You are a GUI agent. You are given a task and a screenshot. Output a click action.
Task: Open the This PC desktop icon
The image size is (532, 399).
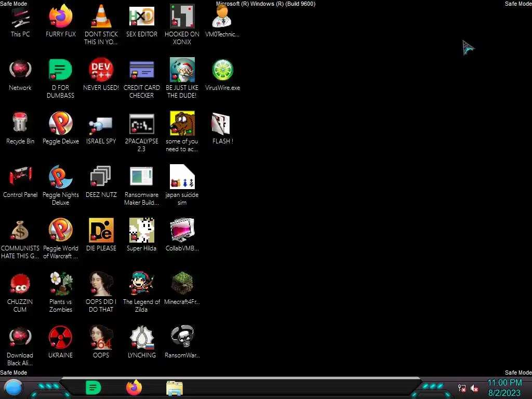click(20, 18)
